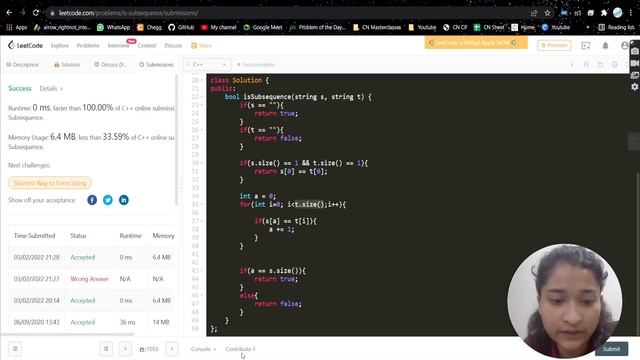Open the Accepted submission from 03/02/2022 21:28
This screenshot has width=640, height=360.
click(82, 257)
